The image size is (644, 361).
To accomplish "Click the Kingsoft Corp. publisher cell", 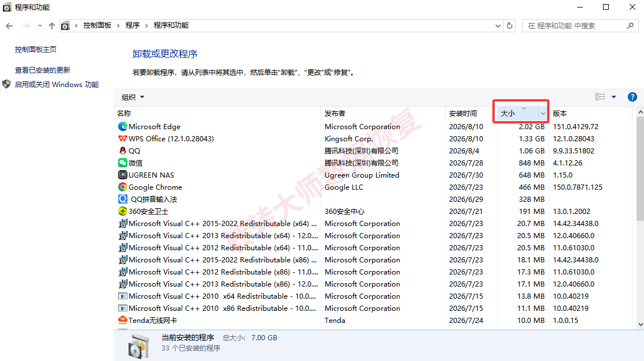I will [x=349, y=139].
